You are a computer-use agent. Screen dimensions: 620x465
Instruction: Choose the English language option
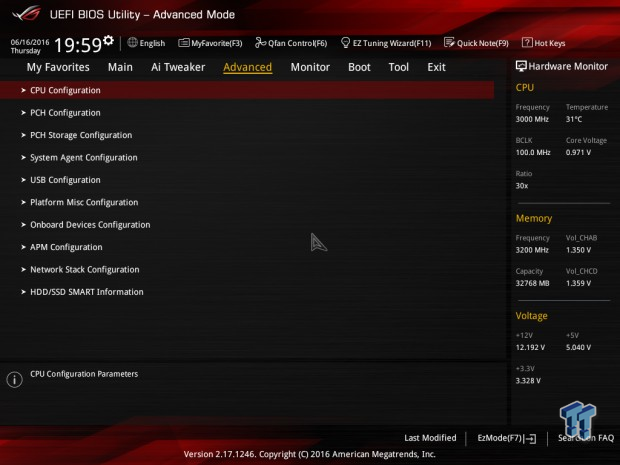(x=152, y=43)
